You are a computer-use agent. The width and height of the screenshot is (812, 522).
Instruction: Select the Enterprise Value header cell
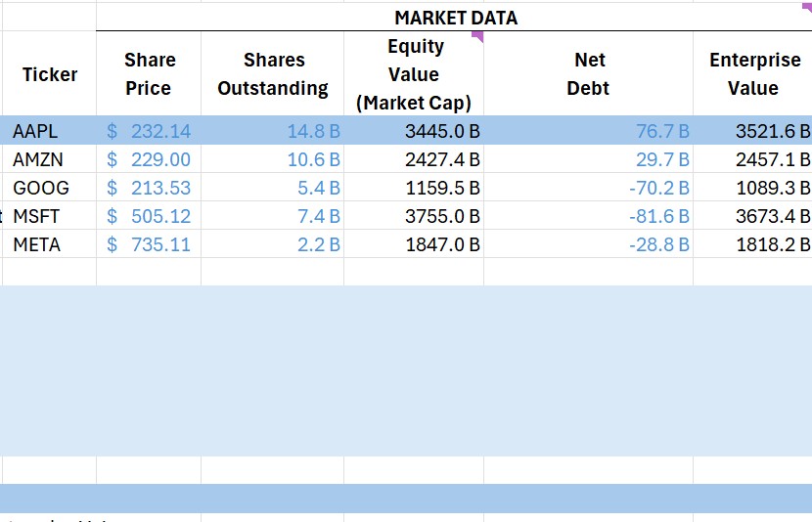click(x=752, y=74)
